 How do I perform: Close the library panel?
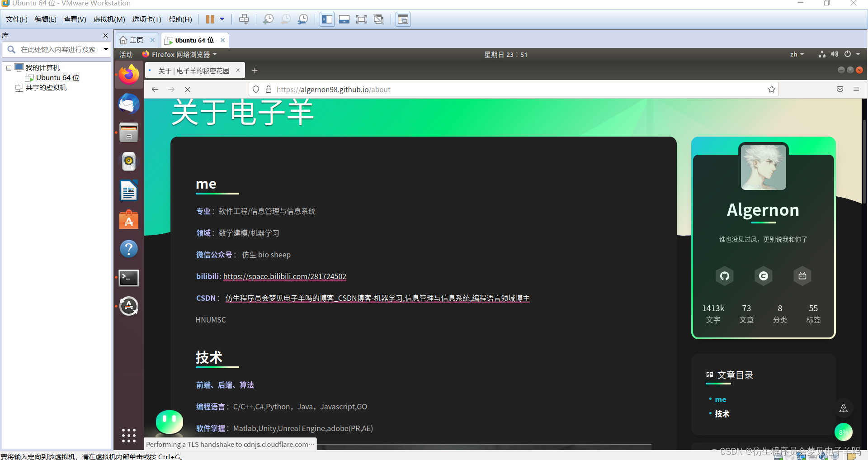(105, 35)
